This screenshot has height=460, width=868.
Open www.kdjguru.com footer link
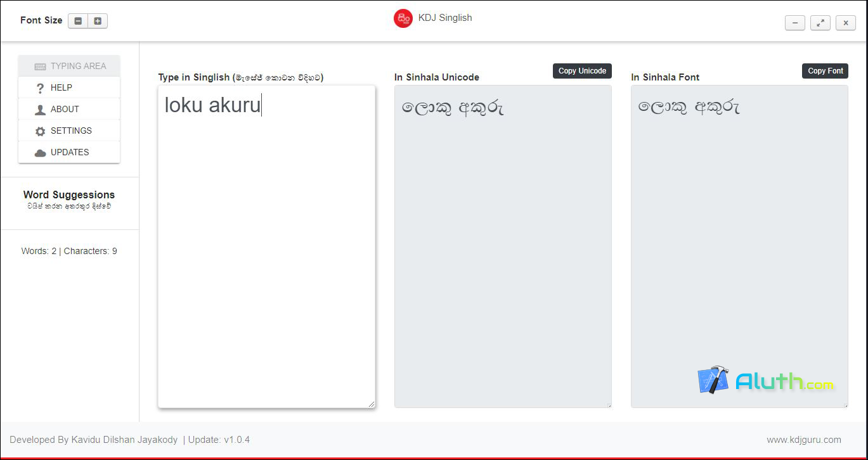coord(804,440)
